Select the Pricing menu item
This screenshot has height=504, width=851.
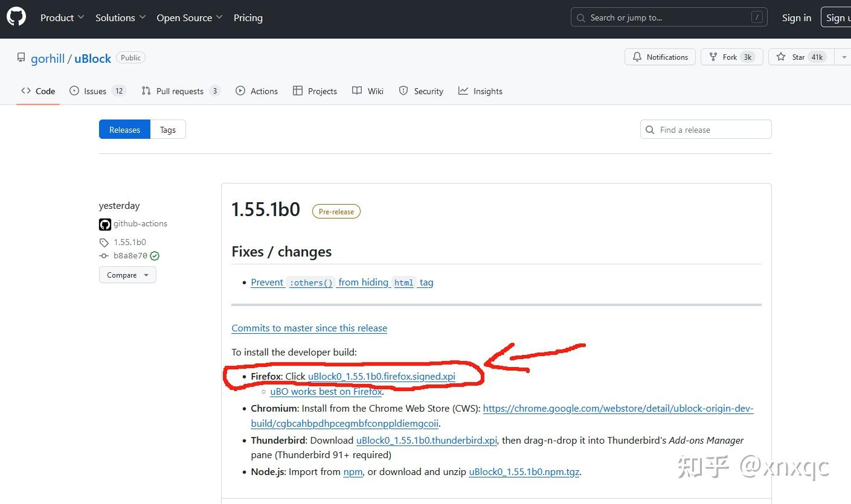tap(248, 18)
